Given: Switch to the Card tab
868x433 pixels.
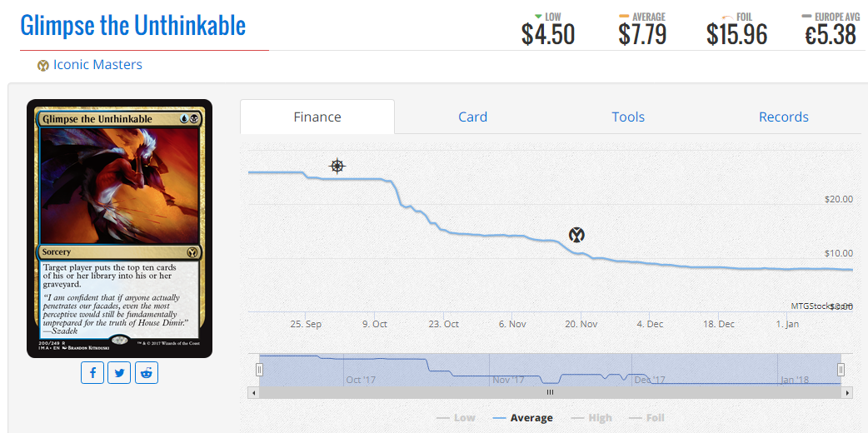Looking at the screenshot, I should (473, 117).
